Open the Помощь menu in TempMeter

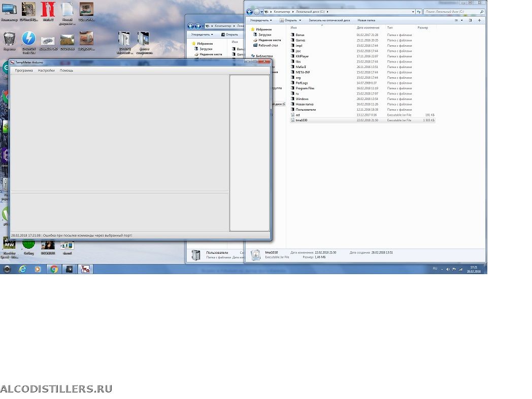66,71
